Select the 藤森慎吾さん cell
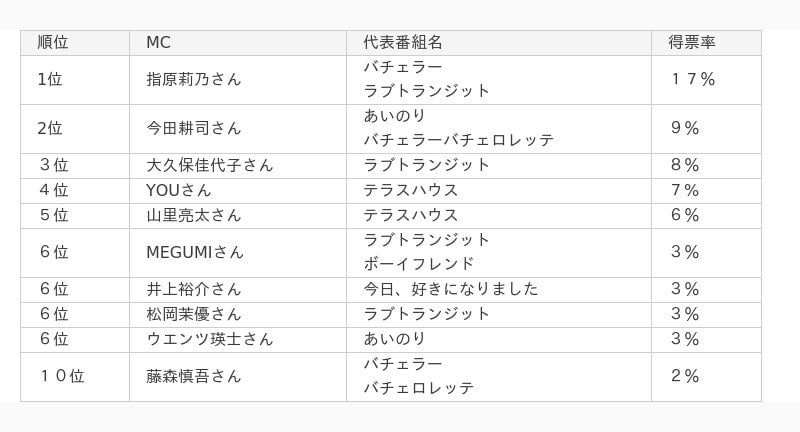800x432 pixels. click(238, 377)
